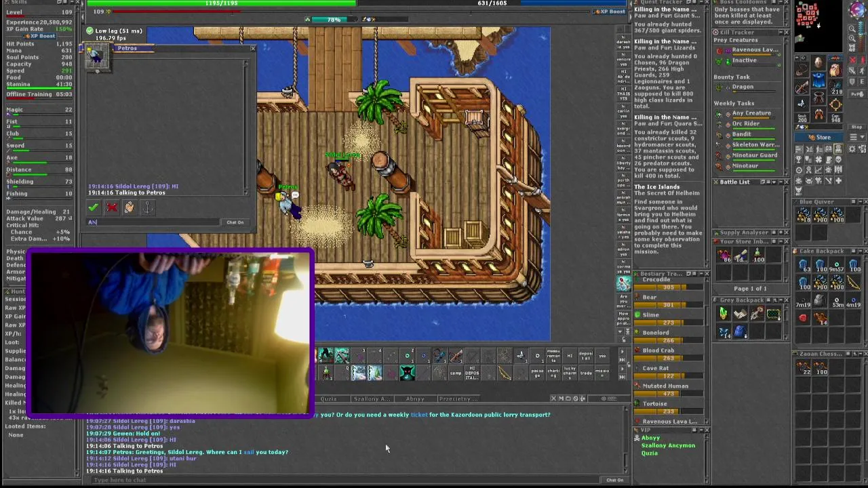Click the 'sail' keyword link in chat

click(x=249, y=452)
